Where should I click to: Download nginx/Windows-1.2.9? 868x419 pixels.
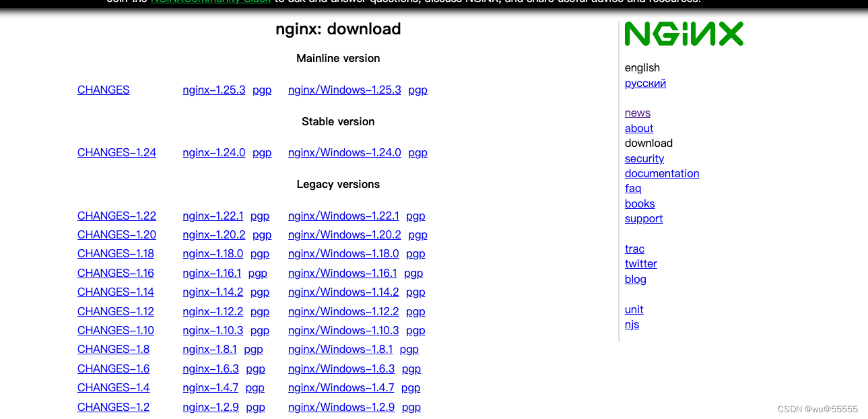point(341,407)
